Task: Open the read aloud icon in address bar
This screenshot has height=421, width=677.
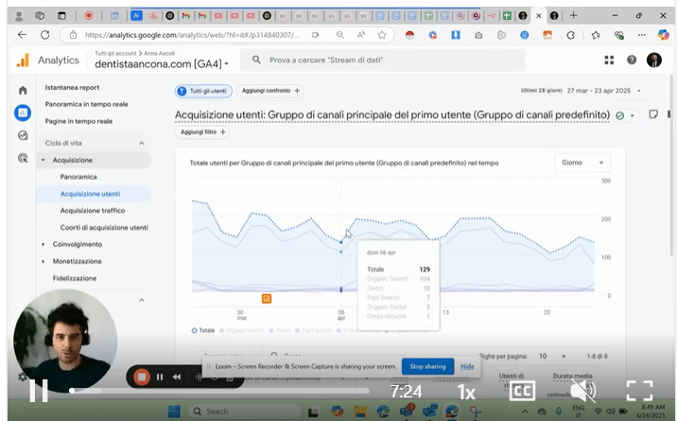Action: click(361, 35)
